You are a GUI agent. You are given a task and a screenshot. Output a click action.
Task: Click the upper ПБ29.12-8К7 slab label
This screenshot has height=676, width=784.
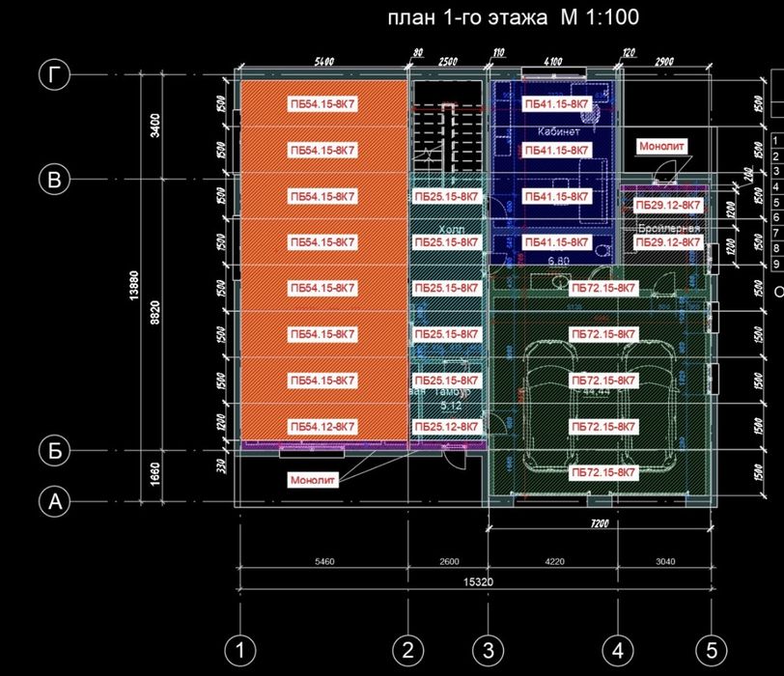[667, 205]
